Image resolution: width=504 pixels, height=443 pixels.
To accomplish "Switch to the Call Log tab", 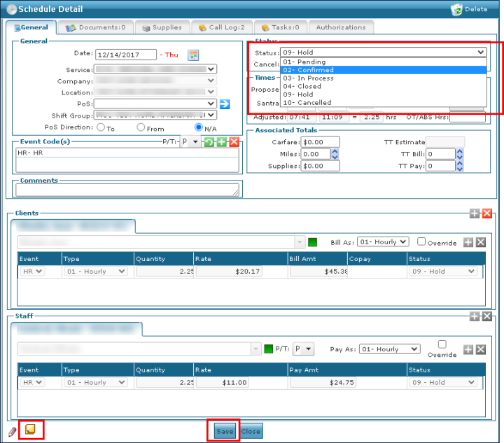I will coord(221,27).
